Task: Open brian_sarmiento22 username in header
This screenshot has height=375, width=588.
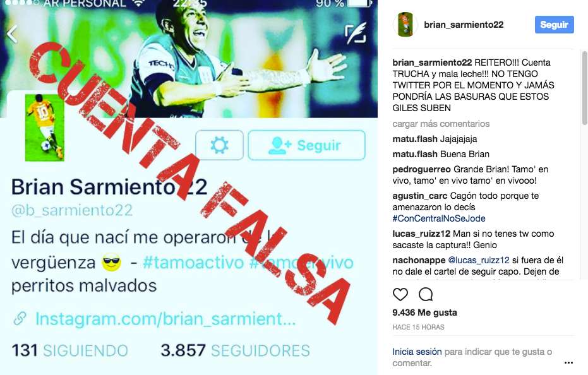Action: [x=464, y=25]
